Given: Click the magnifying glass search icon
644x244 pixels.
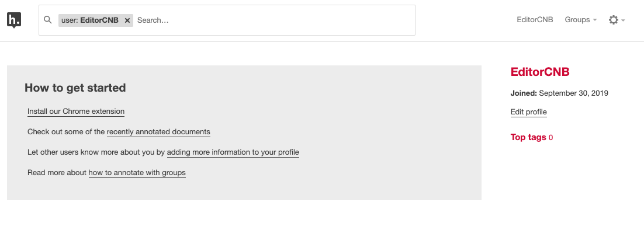Looking at the screenshot, I should pos(48,20).
